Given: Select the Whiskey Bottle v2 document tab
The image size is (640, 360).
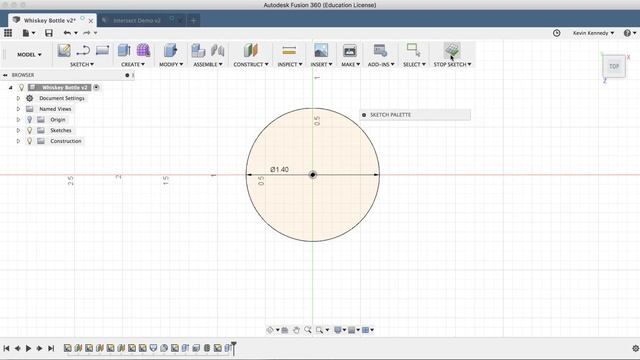Looking at the screenshot, I should [x=50, y=20].
